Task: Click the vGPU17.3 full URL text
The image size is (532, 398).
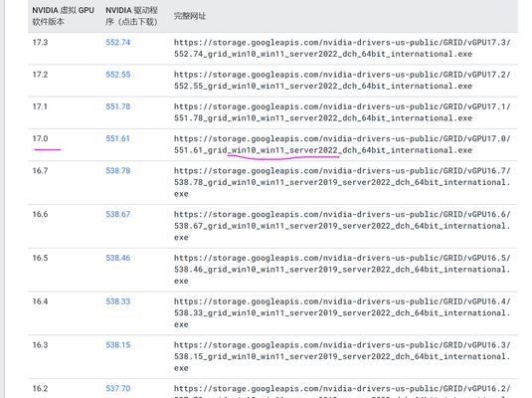Action: (342, 48)
